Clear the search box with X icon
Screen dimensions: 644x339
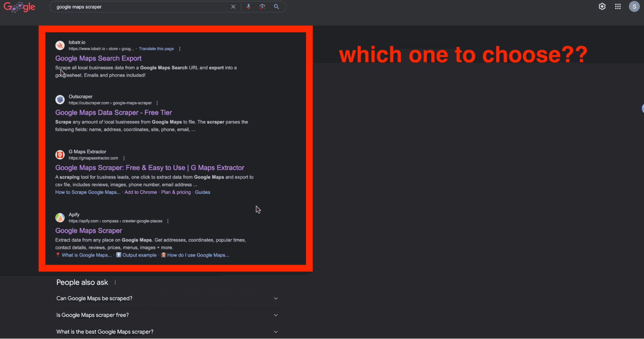pyautogui.click(x=233, y=7)
